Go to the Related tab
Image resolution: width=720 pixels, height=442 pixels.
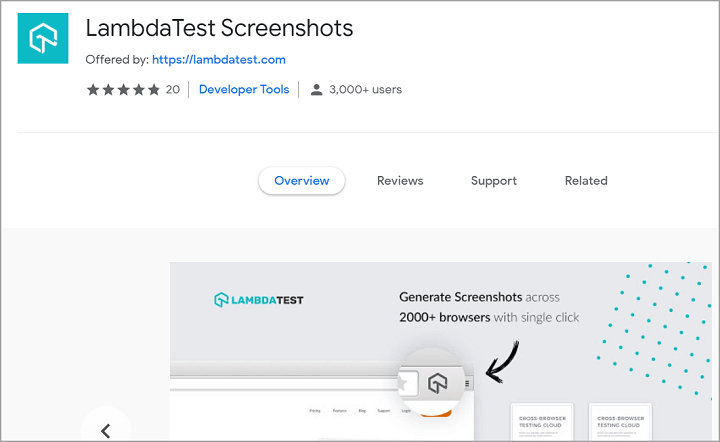pyautogui.click(x=586, y=181)
